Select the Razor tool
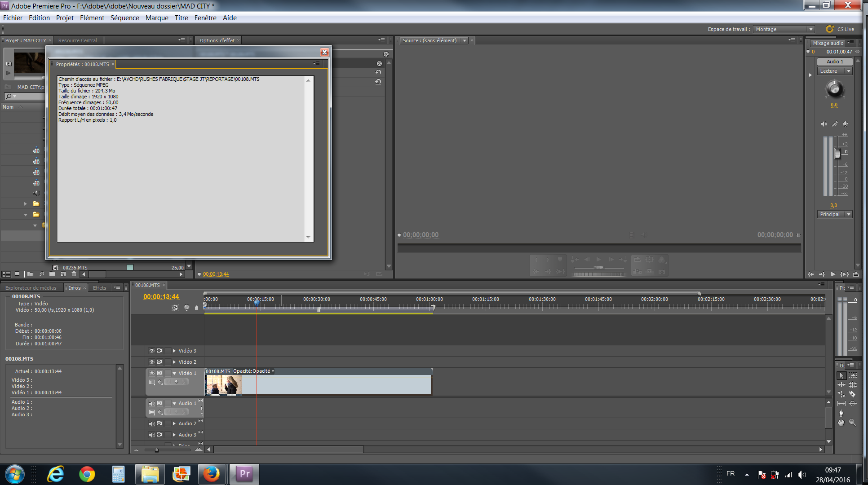The width and height of the screenshot is (868, 485). [853, 394]
